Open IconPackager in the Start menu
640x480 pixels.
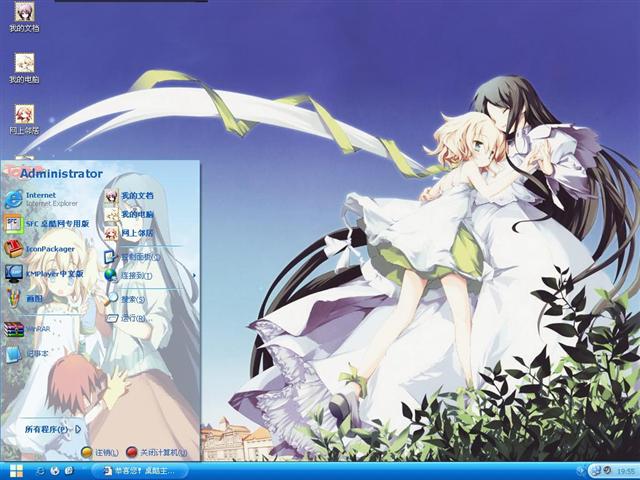click(40, 249)
